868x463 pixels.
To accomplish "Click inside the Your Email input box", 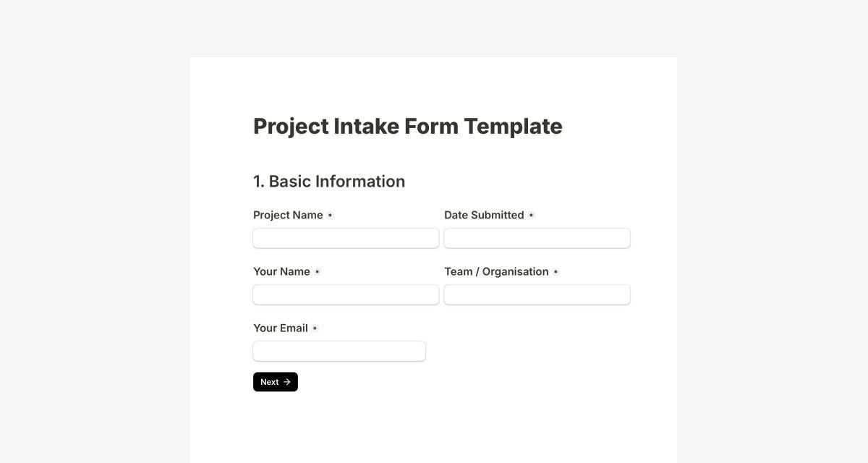I will tap(339, 350).
